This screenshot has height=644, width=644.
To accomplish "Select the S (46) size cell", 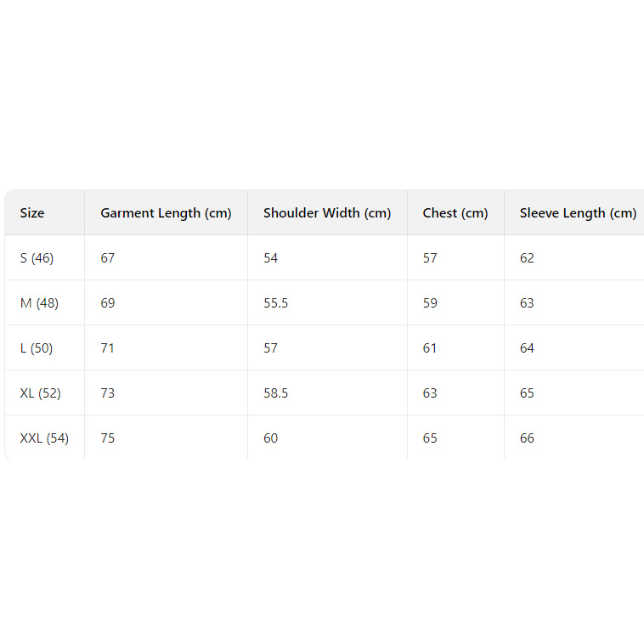I will pyautogui.click(x=37, y=258).
